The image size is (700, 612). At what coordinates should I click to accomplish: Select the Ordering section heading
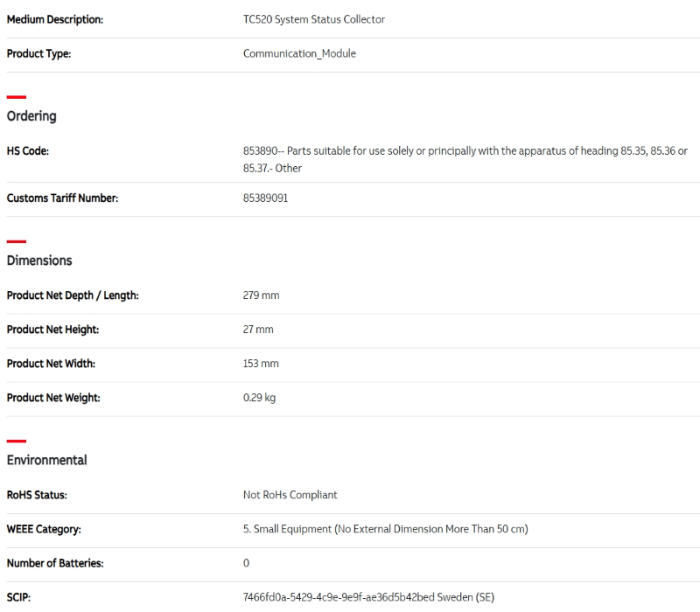click(31, 116)
